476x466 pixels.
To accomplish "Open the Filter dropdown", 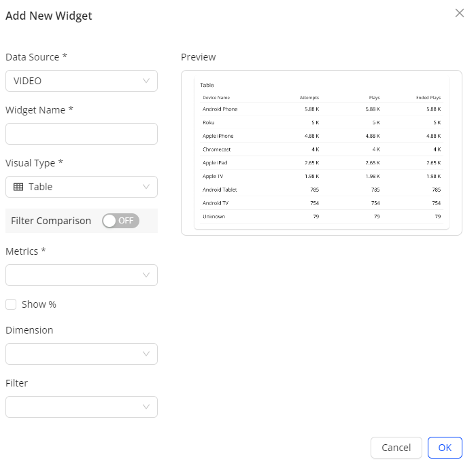I will tap(81, 407).
